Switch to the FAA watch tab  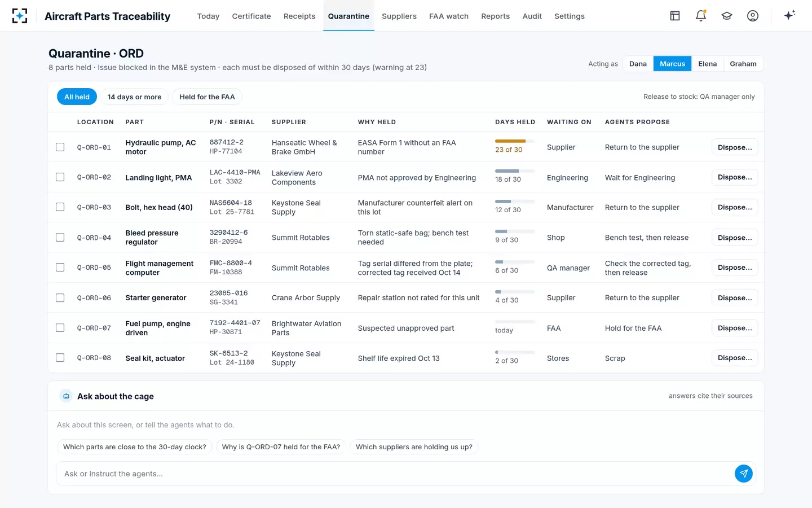click(449, 16)
